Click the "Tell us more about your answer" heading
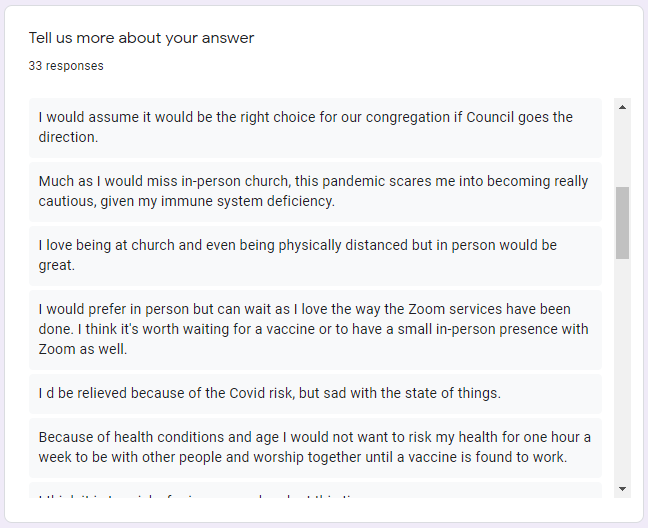648x528 pixels. (x=141, y=38)
